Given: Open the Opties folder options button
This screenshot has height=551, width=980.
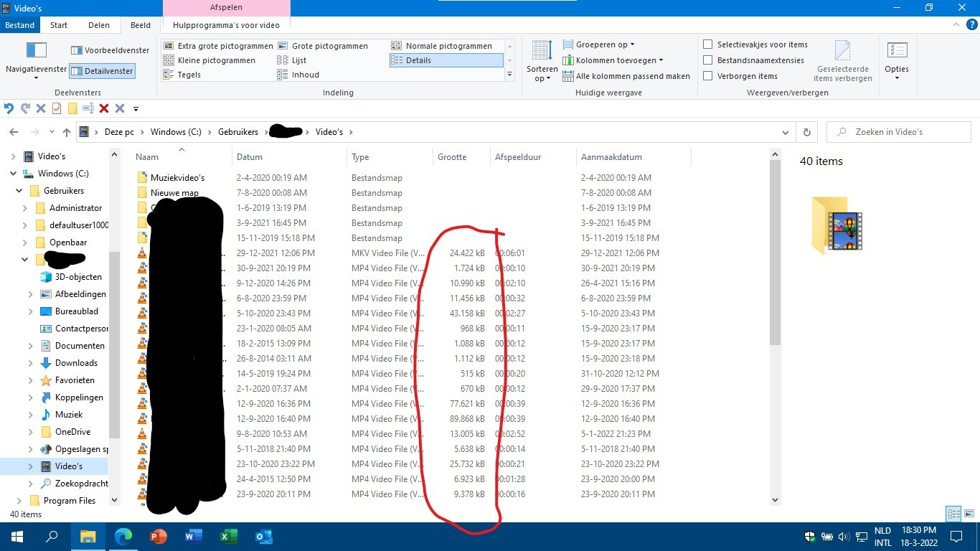Looking at the screenshot, I should (x=897, y=61).
